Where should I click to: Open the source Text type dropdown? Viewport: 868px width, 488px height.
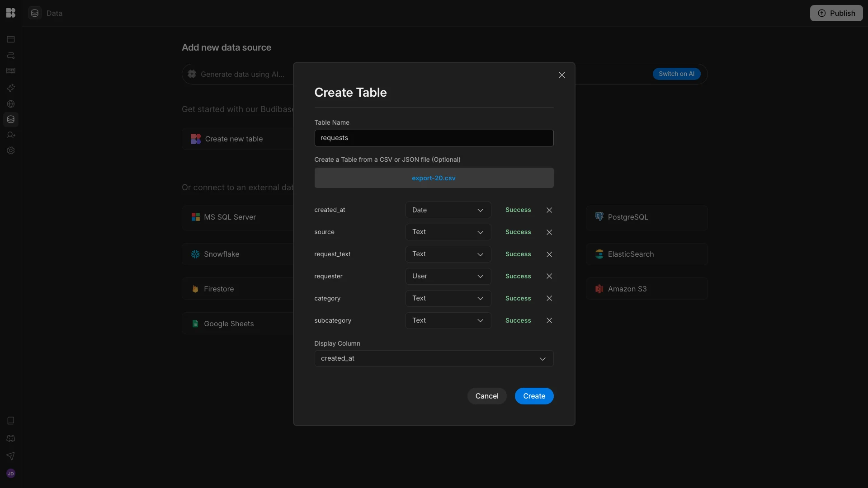[x=448, y=232]
